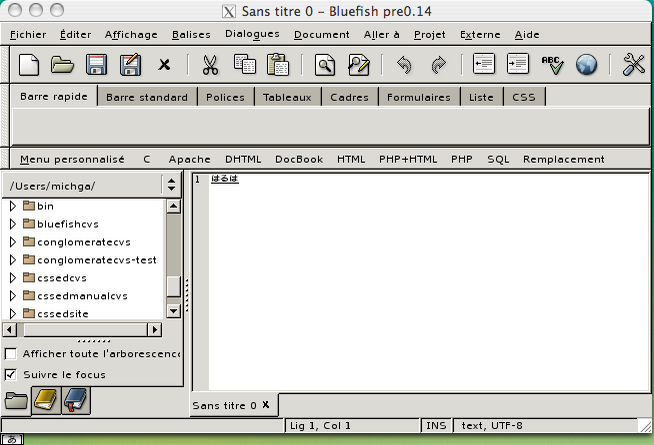Open the PHP+HTML custom menu

click(408, 159)
